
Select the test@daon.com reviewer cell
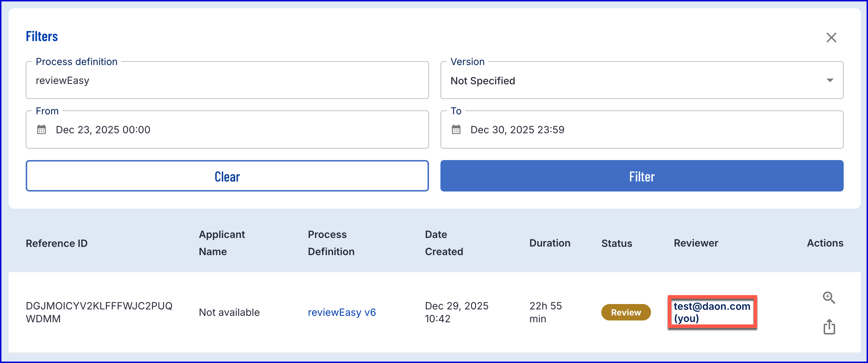coord(712,312)
